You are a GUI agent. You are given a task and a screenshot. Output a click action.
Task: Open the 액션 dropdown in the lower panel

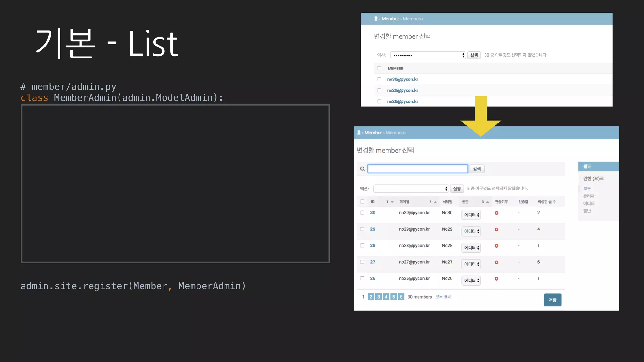click(411, 189)
